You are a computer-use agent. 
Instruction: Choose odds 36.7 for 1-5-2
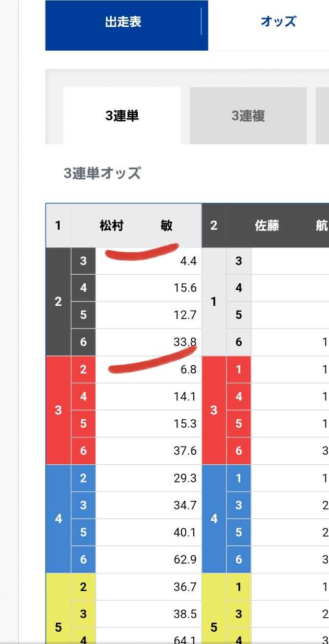tap(148, 587)
